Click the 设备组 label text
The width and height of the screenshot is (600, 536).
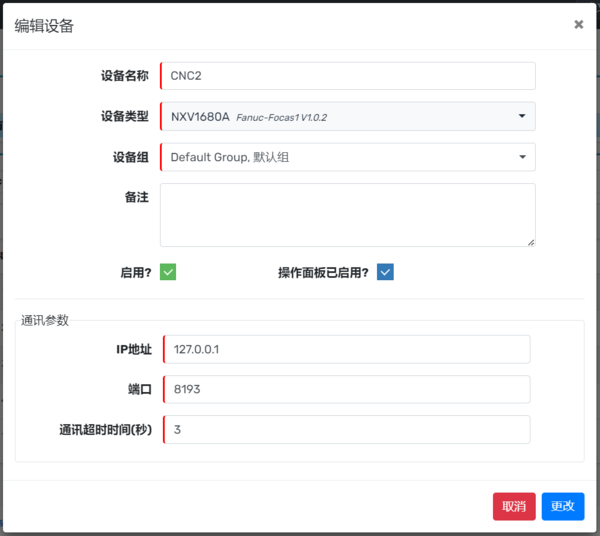point(131,157)
